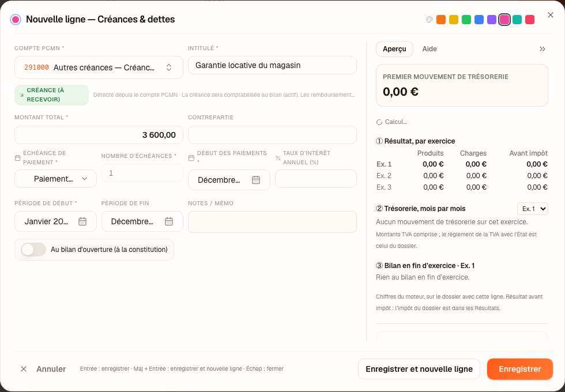Click the Notes / Mémo text area
The height and width of the screenshot is (392, 565).
[272, 221]
